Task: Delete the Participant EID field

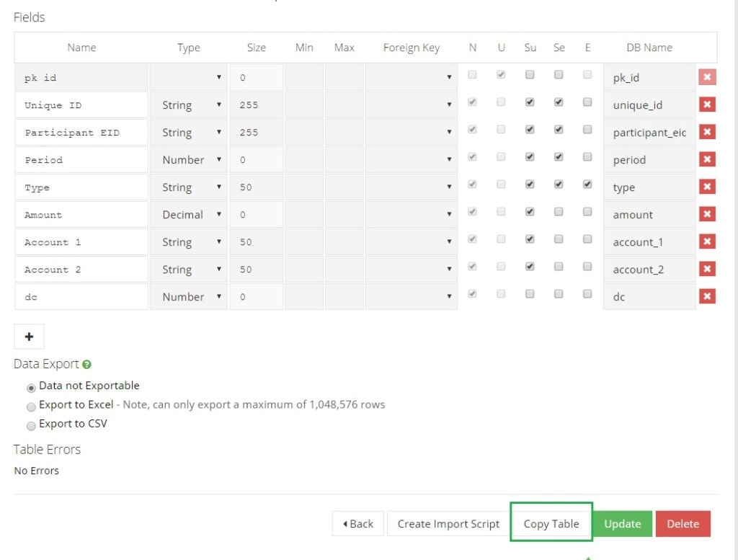Action: point(707,132)
